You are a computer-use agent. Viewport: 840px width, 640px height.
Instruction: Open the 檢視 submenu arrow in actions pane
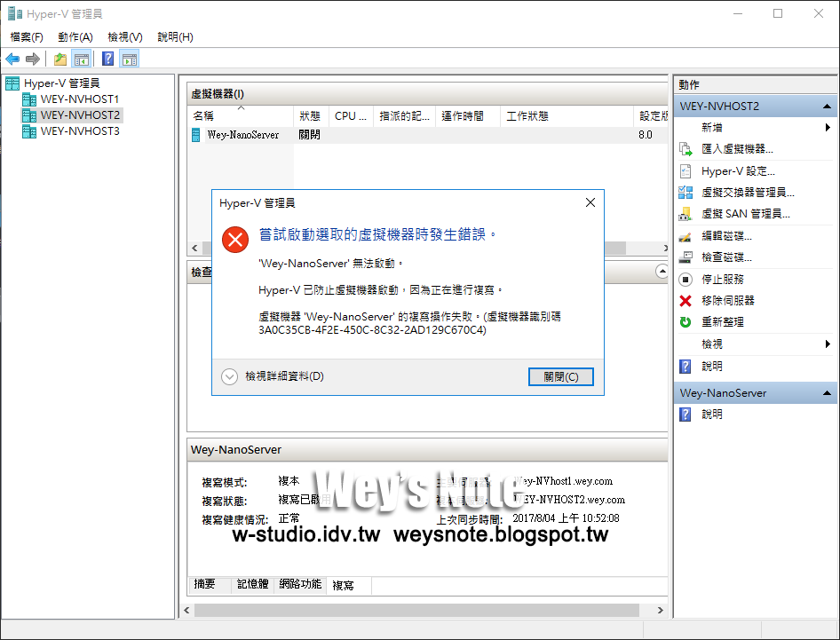(x=828, y=344)
